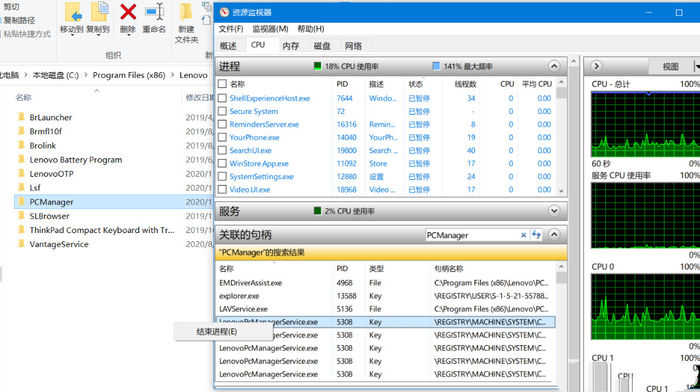Click the PID column header in process list
The image size is (700, 392).
point(342,84)
